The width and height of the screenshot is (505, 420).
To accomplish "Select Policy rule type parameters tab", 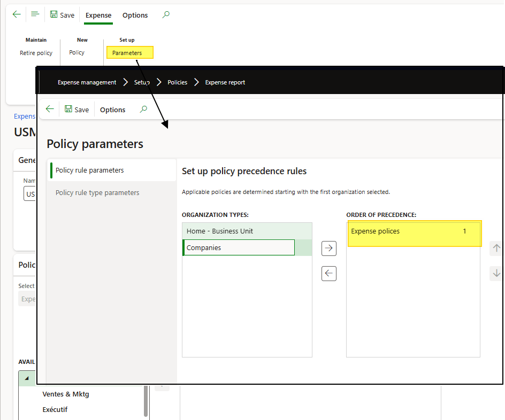I will point(97,192).
